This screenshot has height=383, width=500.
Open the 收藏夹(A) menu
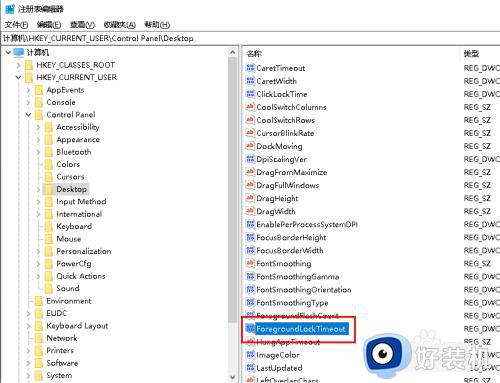tap(120, 25)
